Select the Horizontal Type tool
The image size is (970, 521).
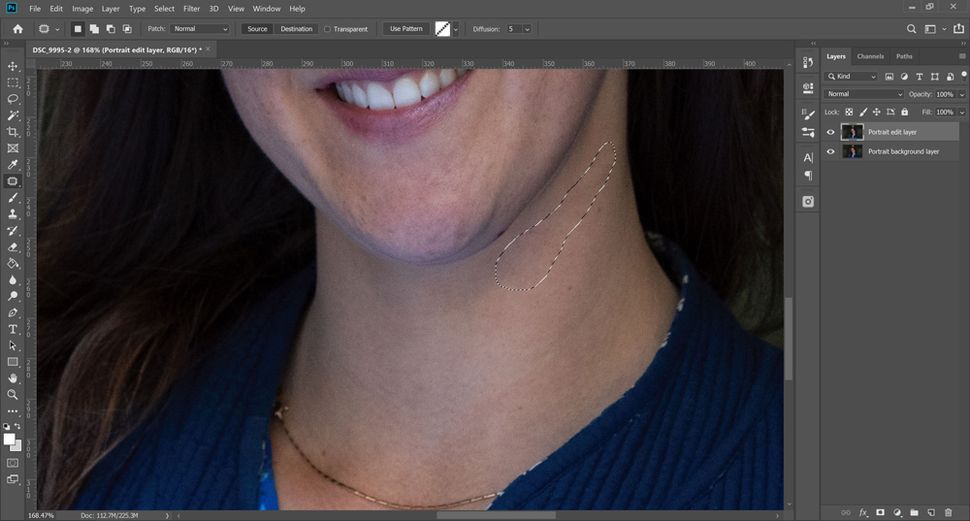12,329
